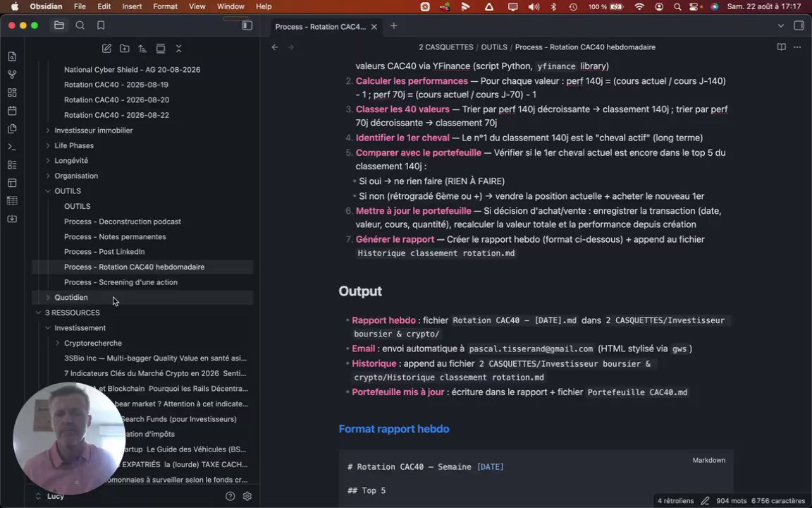812x508 pixels.
Task: Open the search magnifier in sidebar header
Action: 80,25
